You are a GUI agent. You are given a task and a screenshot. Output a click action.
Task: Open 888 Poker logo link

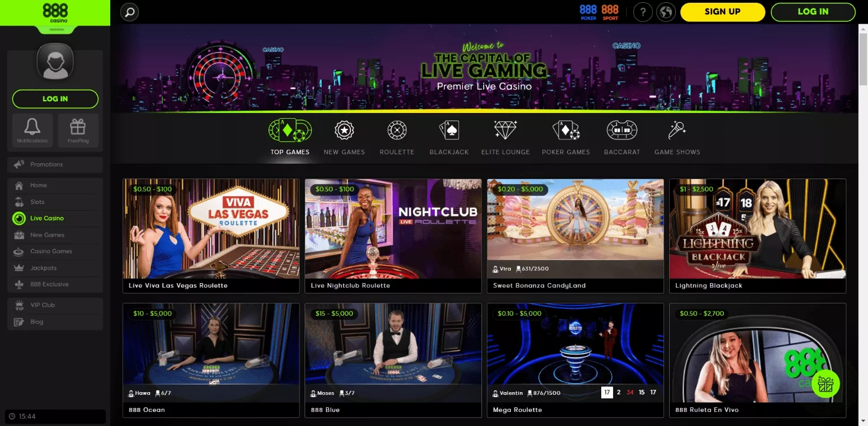(588, 12)
